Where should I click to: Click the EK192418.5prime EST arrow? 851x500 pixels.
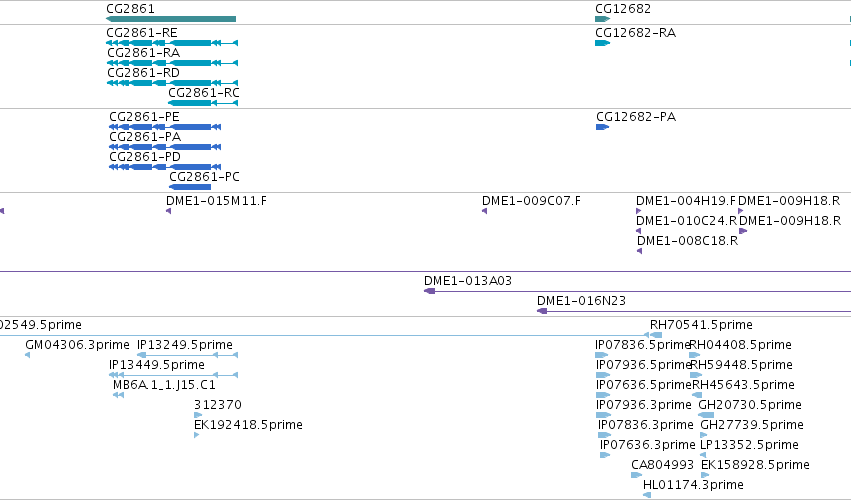pos(196,435)
